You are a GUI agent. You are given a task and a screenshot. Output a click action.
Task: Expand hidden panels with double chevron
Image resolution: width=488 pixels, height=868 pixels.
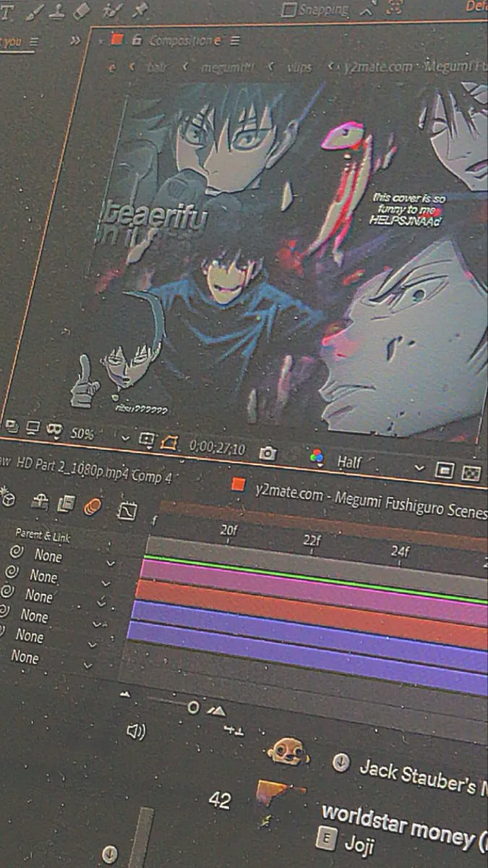click(74, 41)
